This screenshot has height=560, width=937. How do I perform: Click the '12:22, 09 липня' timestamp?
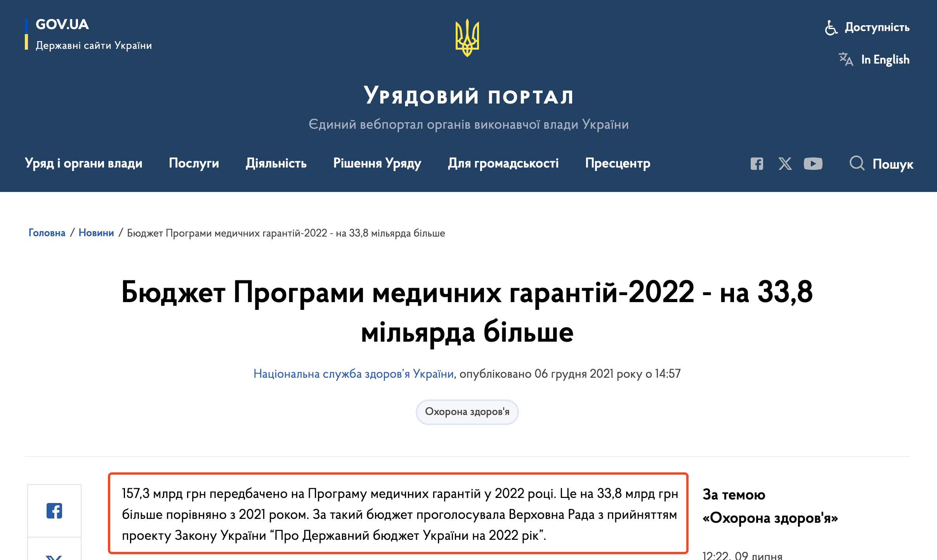(742, 555)
